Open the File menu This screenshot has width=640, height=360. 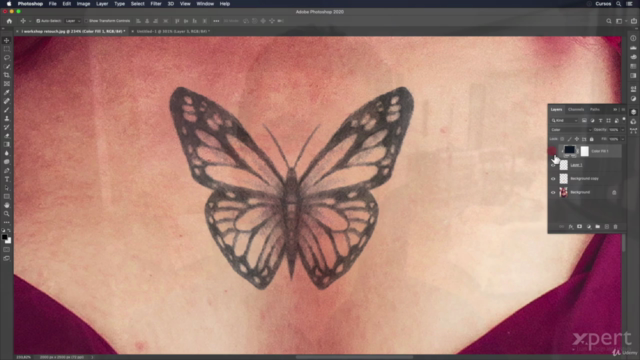pyautogui.click(x=53, y=4)
